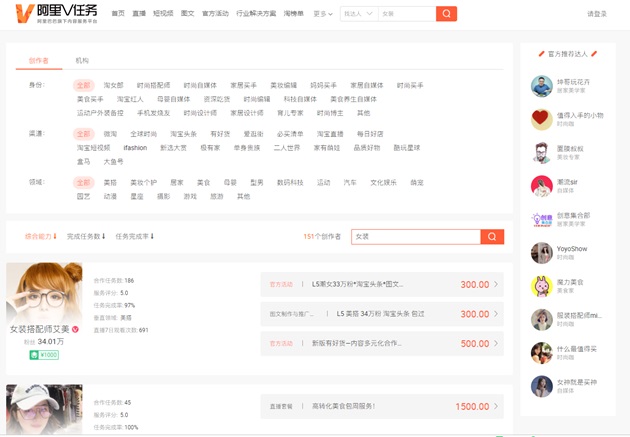Click the creator search button beside 女装

(491, 237)
